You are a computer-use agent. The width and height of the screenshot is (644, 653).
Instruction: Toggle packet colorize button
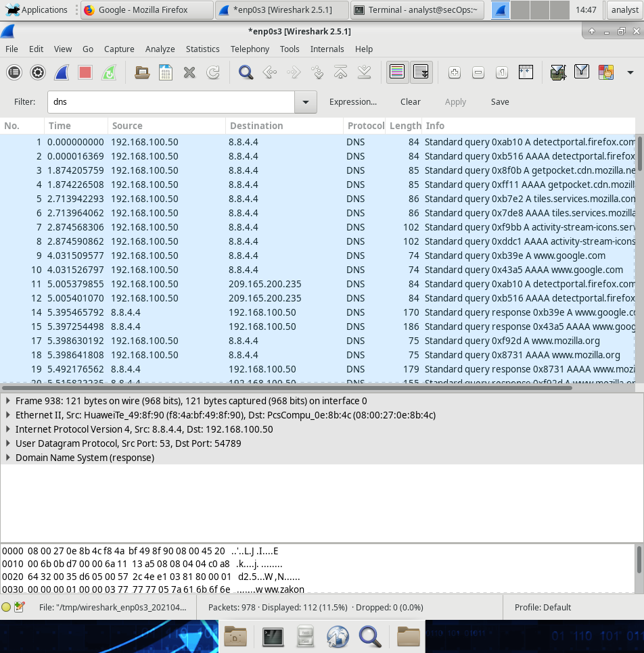pos(397,72)
